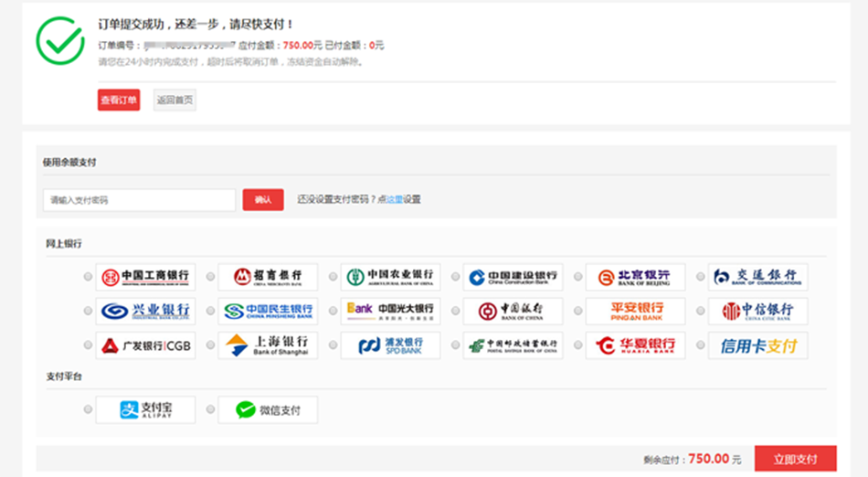Choose 中国银行 radio option
This screenshot has width=868, height=477.
click(455, 311)
